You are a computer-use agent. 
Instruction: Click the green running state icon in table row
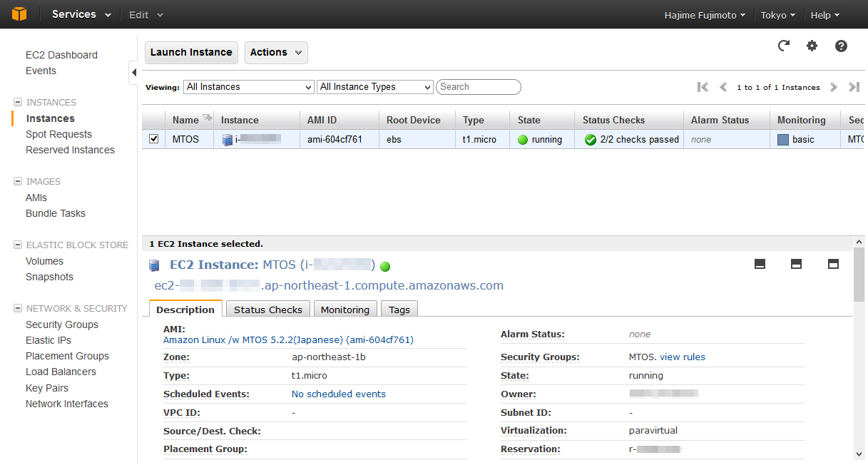(x=523, y=140)
